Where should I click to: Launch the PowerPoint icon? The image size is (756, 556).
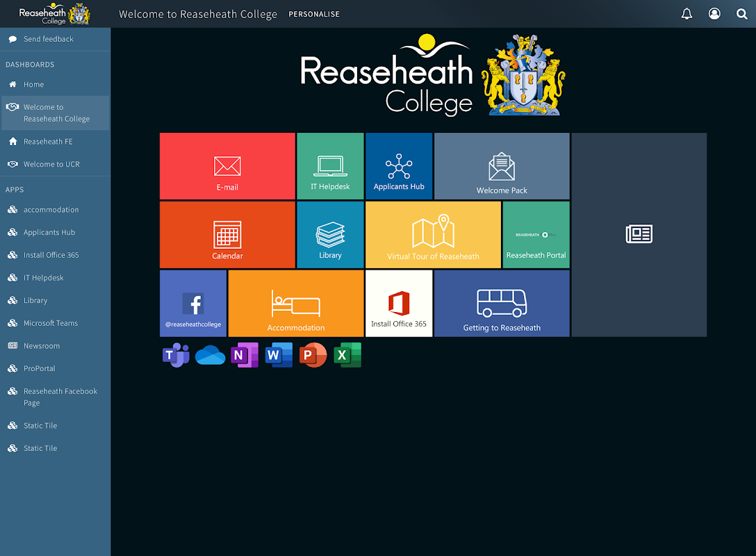[313, 355]
